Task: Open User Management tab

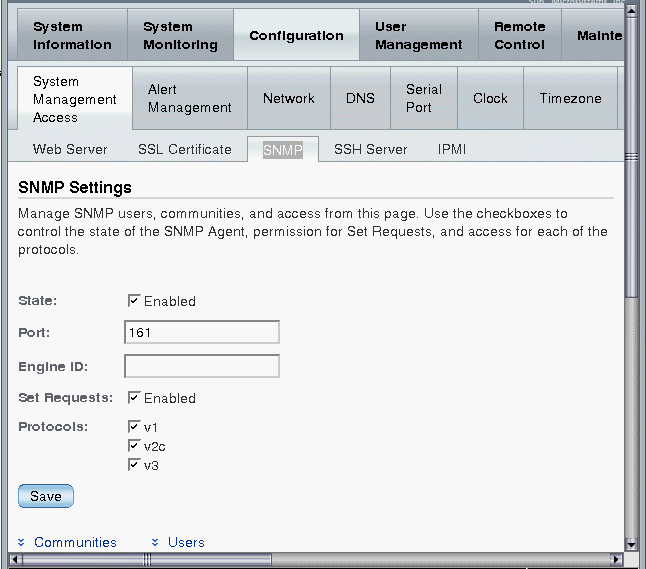Action: [419, 35]
